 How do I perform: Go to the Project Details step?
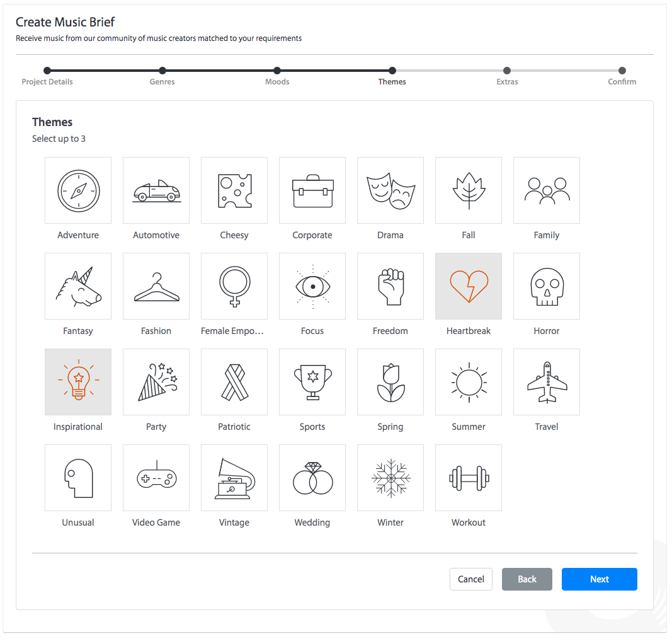[x=47, y=81]
